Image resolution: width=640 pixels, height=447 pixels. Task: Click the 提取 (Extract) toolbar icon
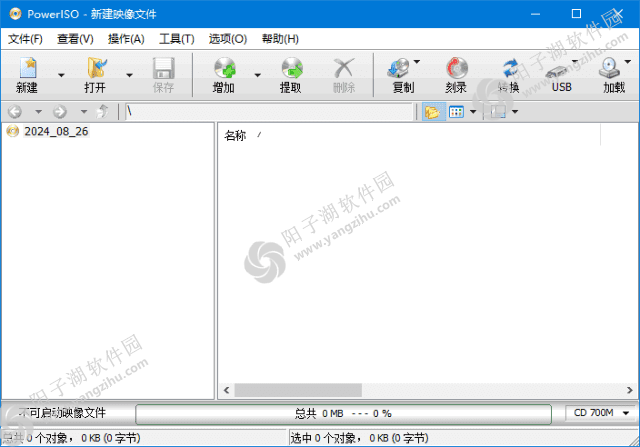click(292, 68)
